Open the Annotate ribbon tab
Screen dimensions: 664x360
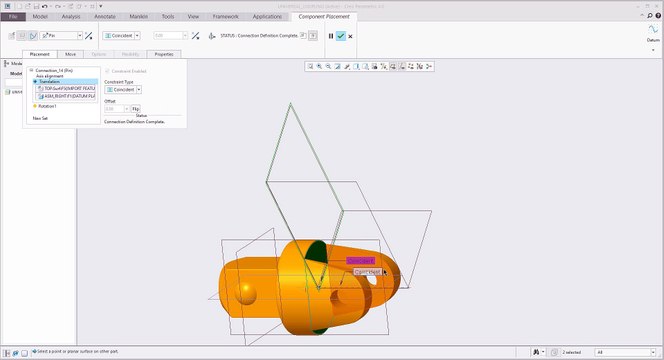pyautogui.click(x=105, y=17)
